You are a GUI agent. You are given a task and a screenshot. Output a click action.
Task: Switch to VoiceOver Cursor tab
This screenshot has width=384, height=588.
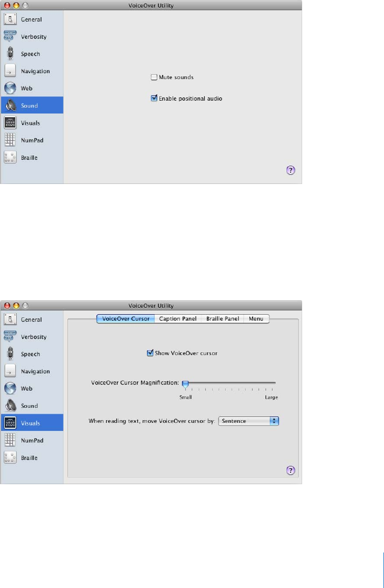[x=125, y=319]
